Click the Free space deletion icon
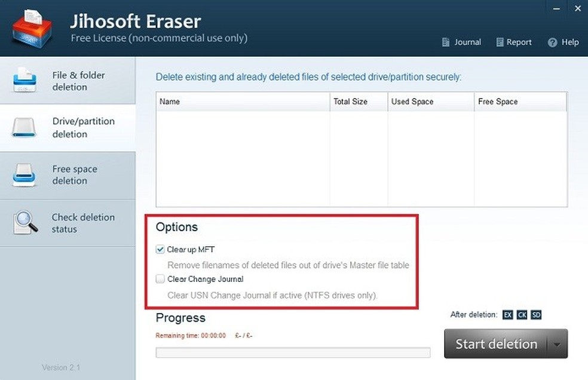 pos(25,175)
